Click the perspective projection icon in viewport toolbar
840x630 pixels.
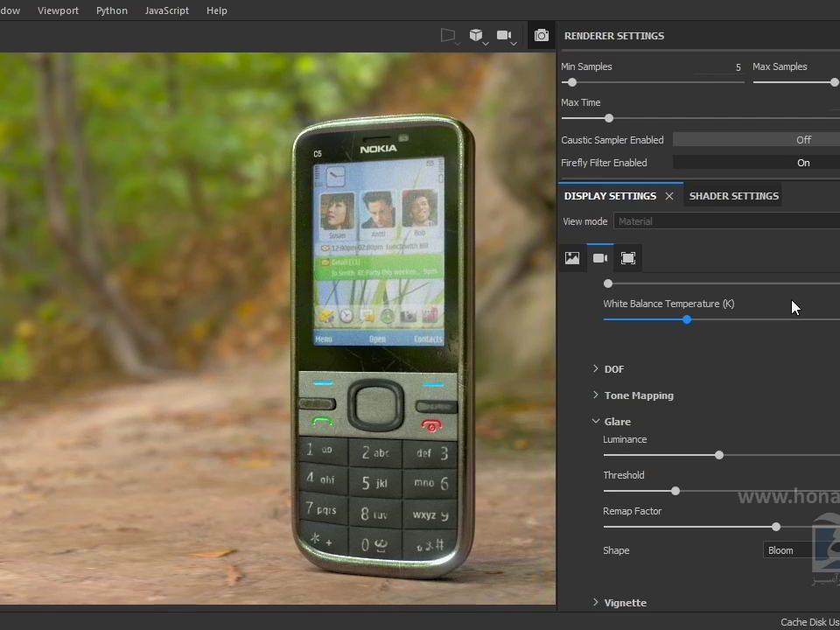click(x=448, y=35)
